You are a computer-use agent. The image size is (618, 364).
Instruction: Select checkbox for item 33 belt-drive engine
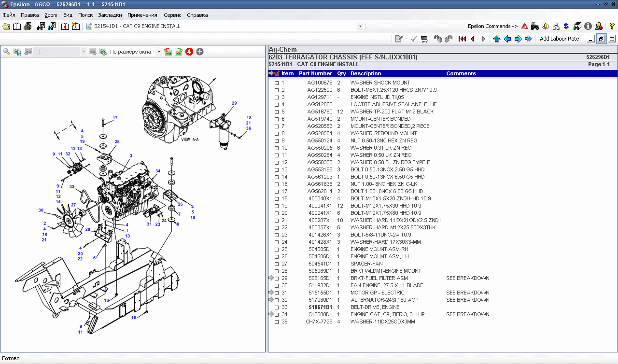point(277,308)
